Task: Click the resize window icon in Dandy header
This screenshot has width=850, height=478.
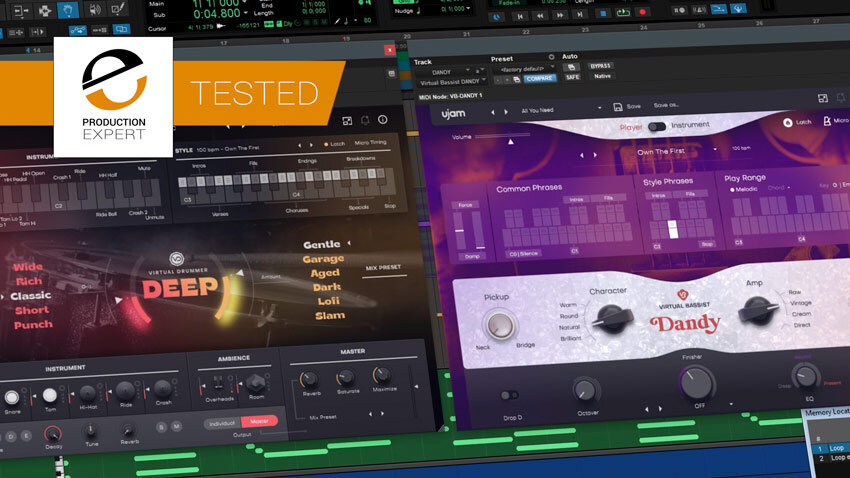Action: pyautogui.click(x=822, y=98)
